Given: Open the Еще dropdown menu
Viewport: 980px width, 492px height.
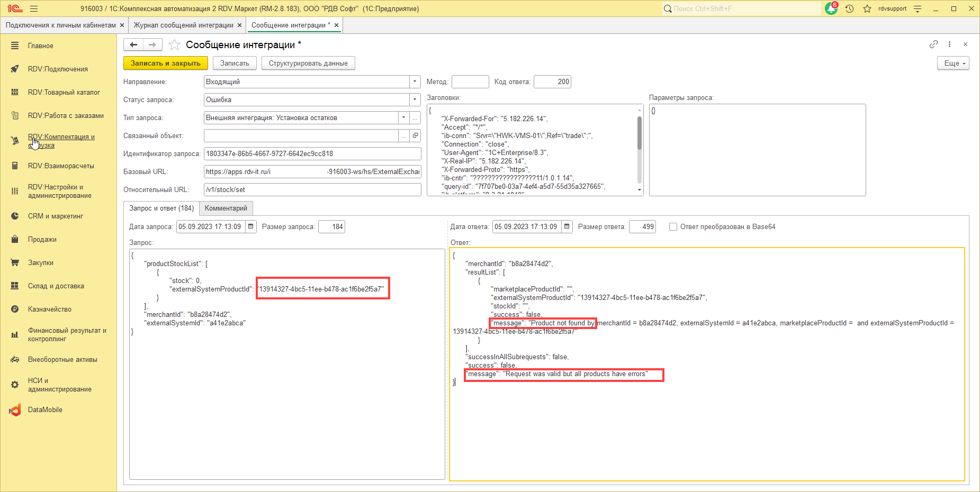Looking at the screenshot, I should (953, 63).
